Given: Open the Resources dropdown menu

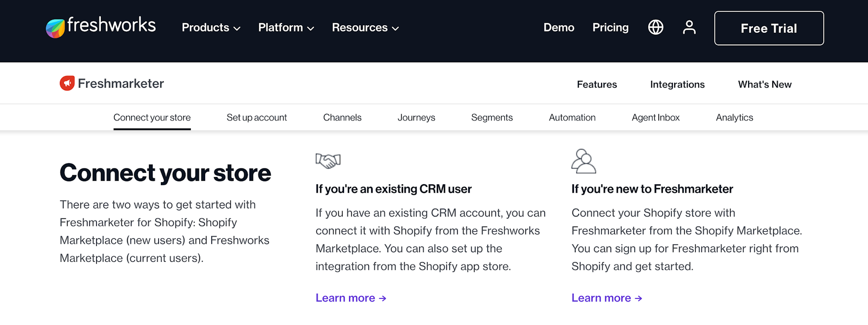Looking at the screenshot, I should pyautogui.click(x=365, y=28).
